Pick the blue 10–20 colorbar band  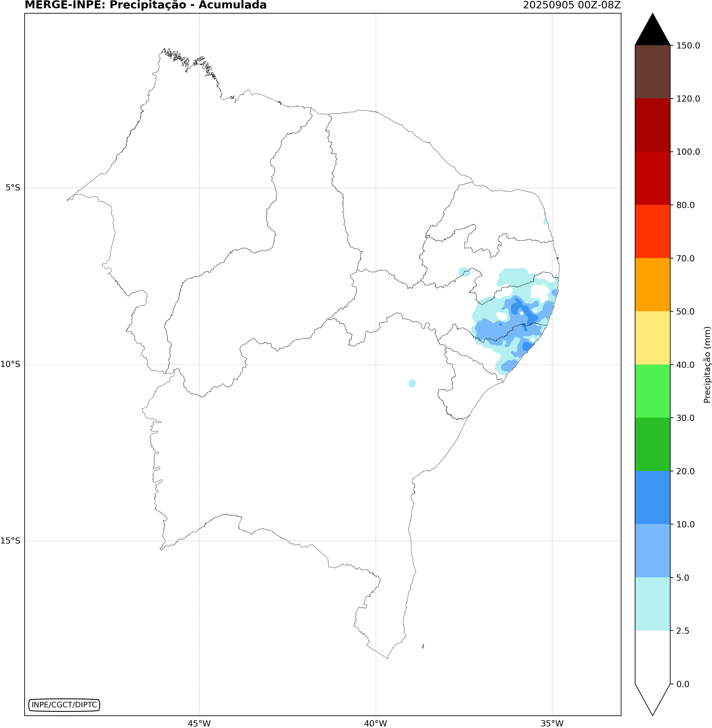(x=652, y=497)
